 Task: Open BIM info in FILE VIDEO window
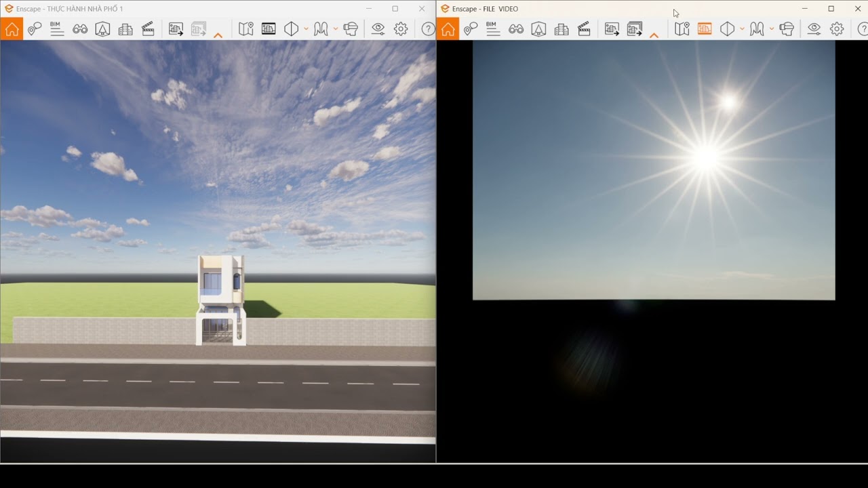click(493, 29)
